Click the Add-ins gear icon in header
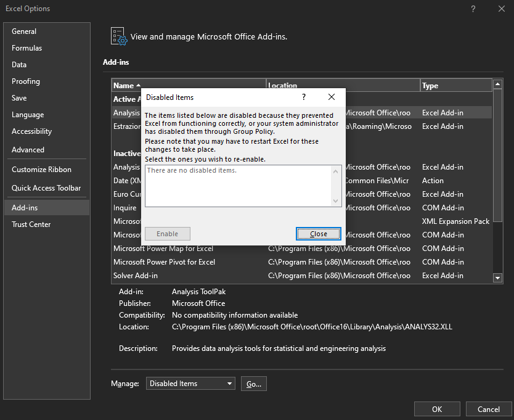This screenshot has height=420, width=514. pyautogui.click(x=118, y=36)
